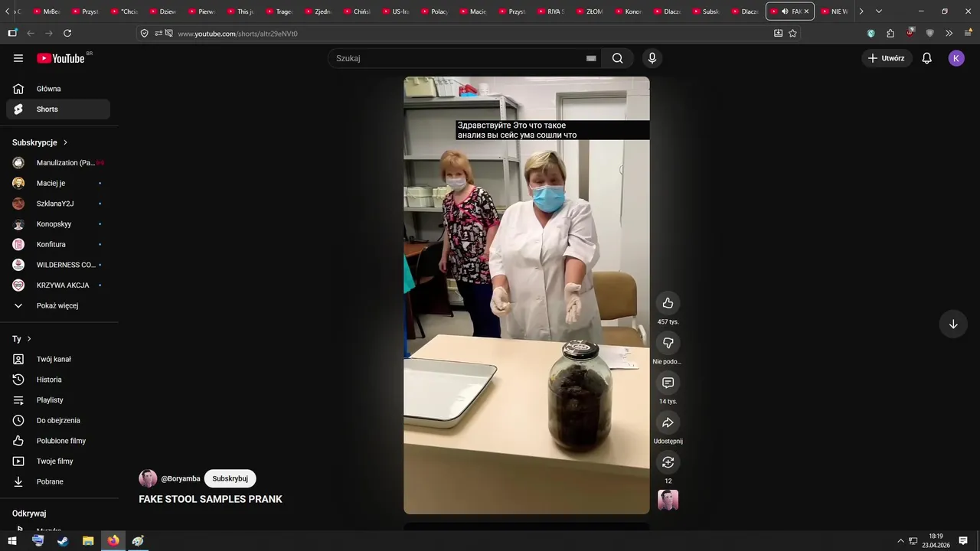Open the Główna home sidebar item
The height and width of the screenshot is (551, 980).
click(58, 89)
